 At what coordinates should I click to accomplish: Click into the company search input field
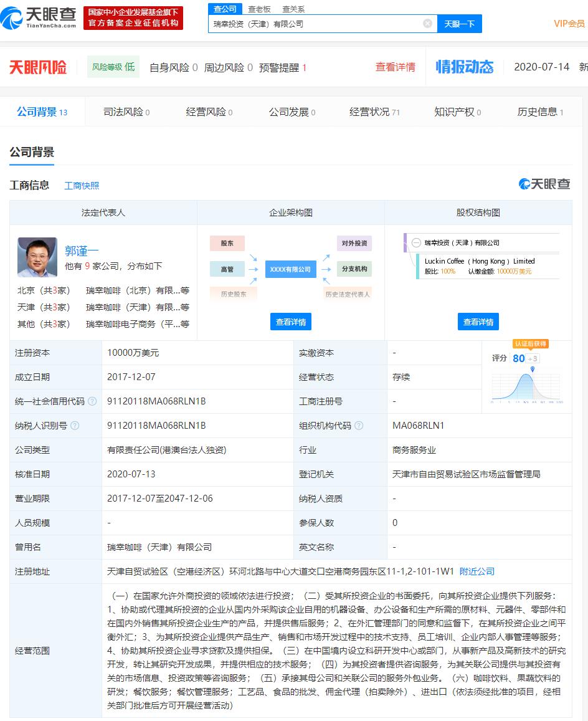316,24
